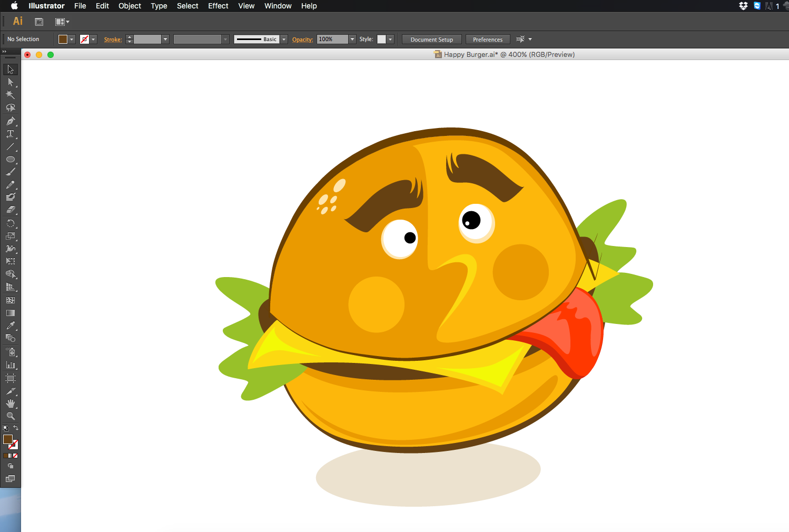Viewport: 789px width, 532px height.
Task: Click the brown fill swatch in control bar
Action: pos(63,40)
